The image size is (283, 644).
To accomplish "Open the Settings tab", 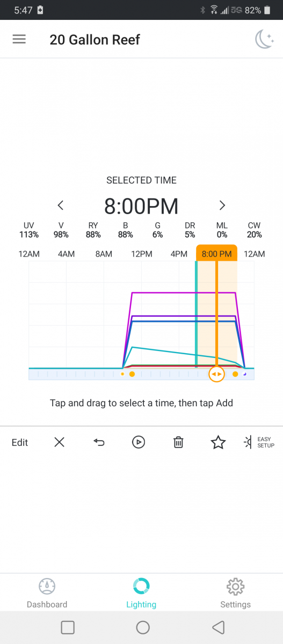I will 236,593.
